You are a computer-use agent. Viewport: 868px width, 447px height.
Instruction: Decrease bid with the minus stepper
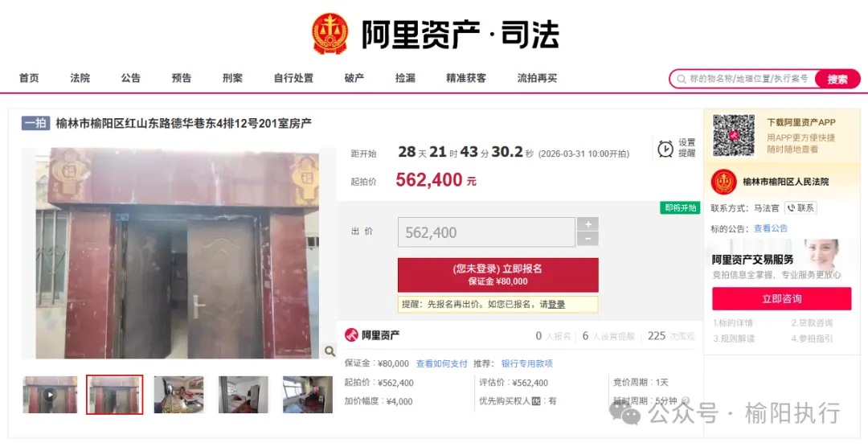588,239
